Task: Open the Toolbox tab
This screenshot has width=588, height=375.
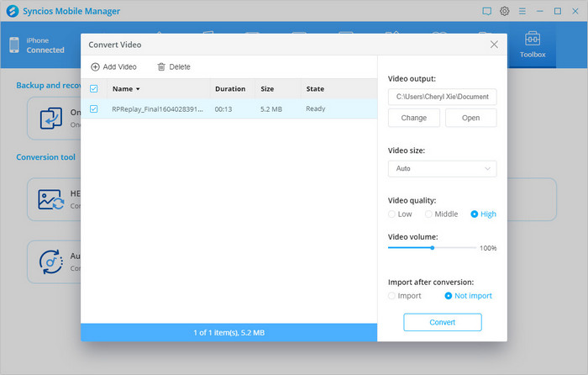Action: [x=532, y=45]
